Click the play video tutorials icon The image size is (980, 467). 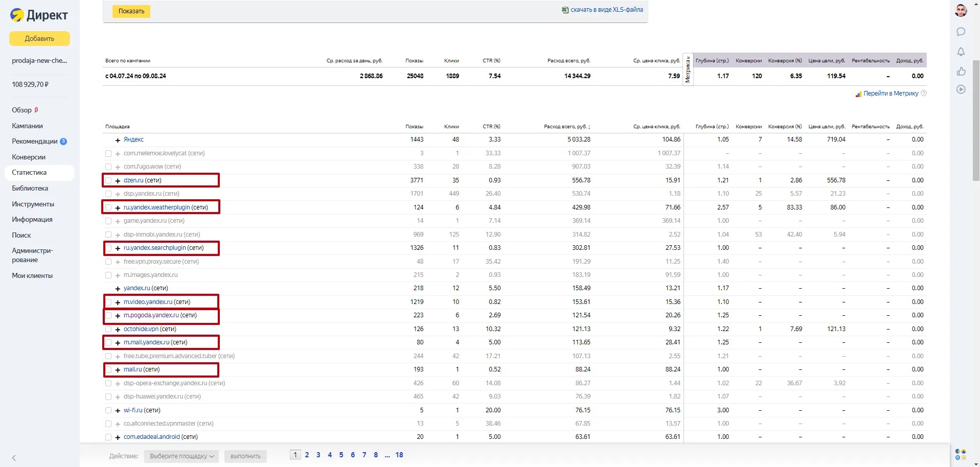[x=961, y=89]
